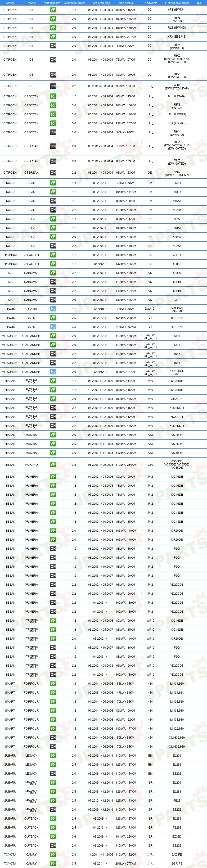Image resolution: width=207 pixels, height=868 pixels.
Task: Select MURANO model cell
Action: (31, 465)
